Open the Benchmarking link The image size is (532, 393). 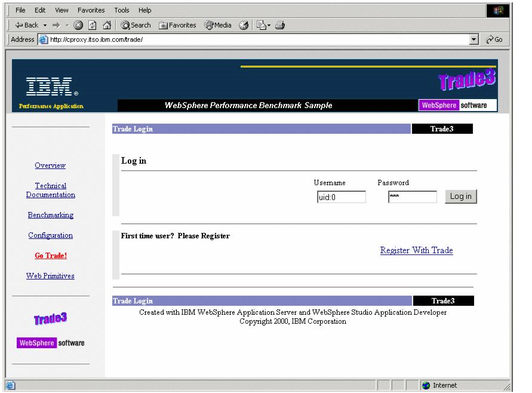click(51, 215)
